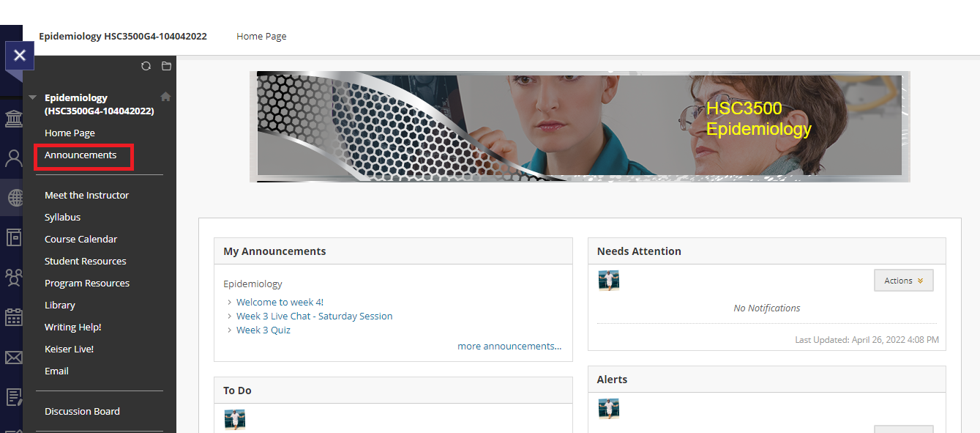Open Student Resources menu item
Viewport: 980px width, 433px height.
coord(85,261)
